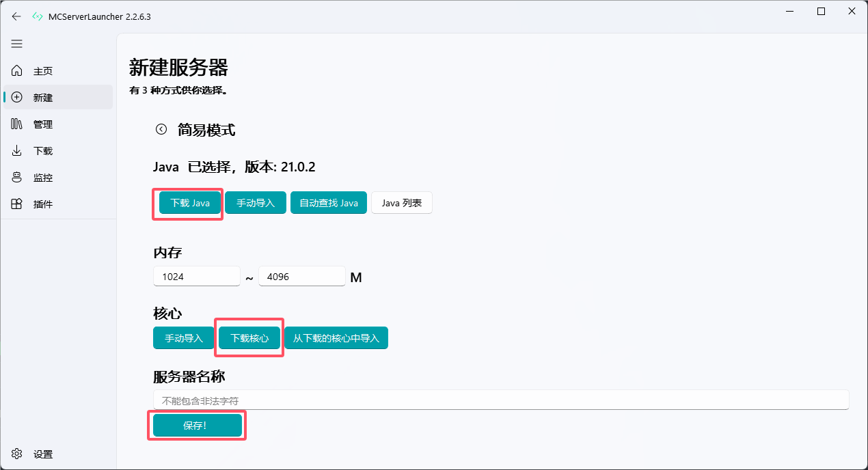Click the 服务器名称 label

189,376
